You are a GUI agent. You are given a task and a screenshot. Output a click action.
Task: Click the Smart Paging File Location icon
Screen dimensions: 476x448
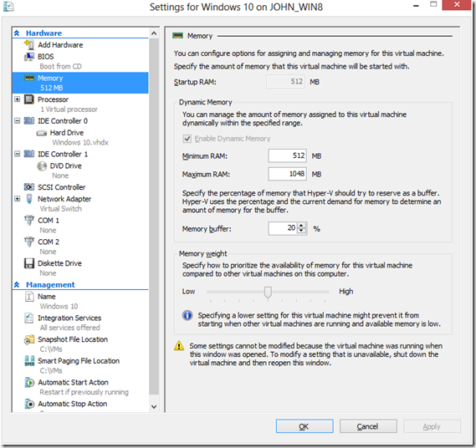coord(29,360)
